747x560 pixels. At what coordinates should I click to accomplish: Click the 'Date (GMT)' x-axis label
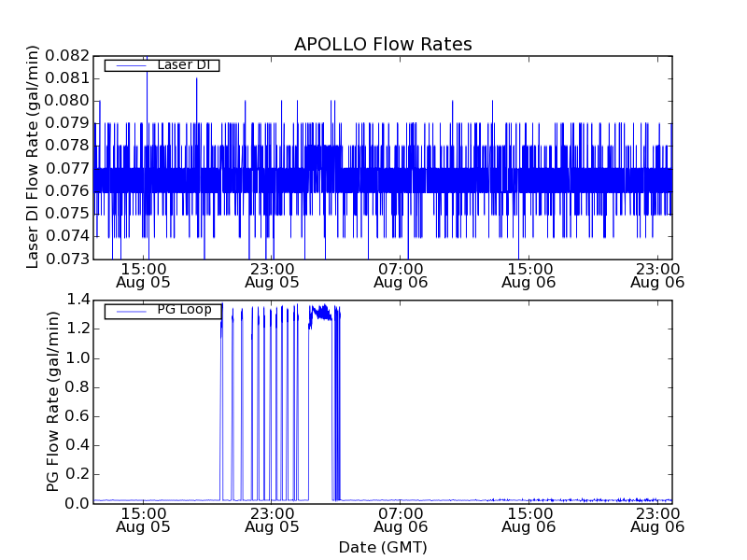tap(383, 547)
